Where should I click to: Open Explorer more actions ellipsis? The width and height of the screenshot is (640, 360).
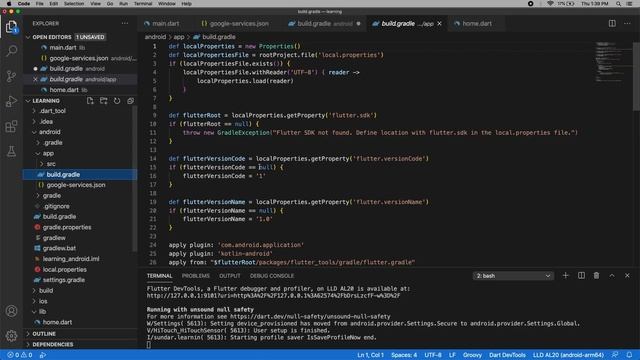tap(125, 24)
